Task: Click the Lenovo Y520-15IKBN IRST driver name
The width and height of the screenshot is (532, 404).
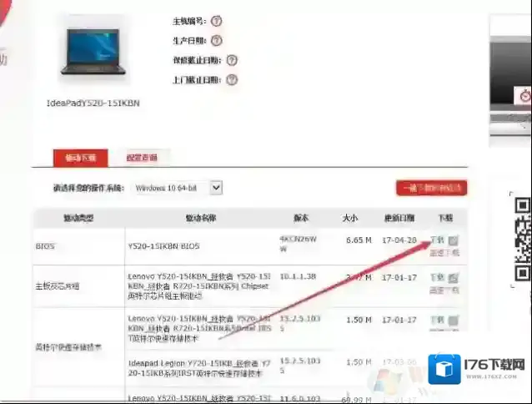Action: (200, 328)
